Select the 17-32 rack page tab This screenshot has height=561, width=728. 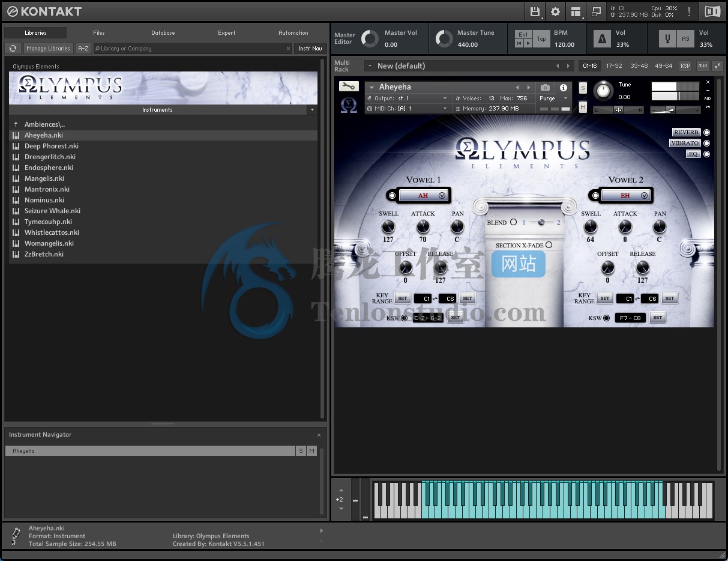614,66
